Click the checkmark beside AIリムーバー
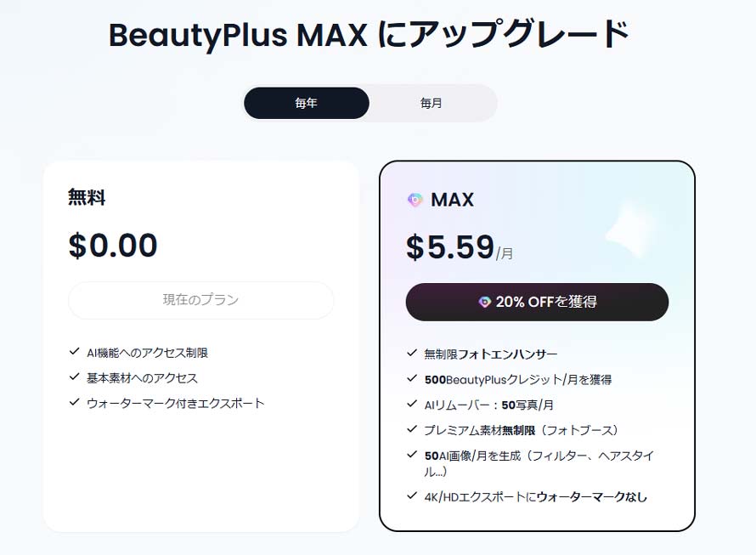The height and width of the screenshot is (555, 756). click(x=412, y=405)
